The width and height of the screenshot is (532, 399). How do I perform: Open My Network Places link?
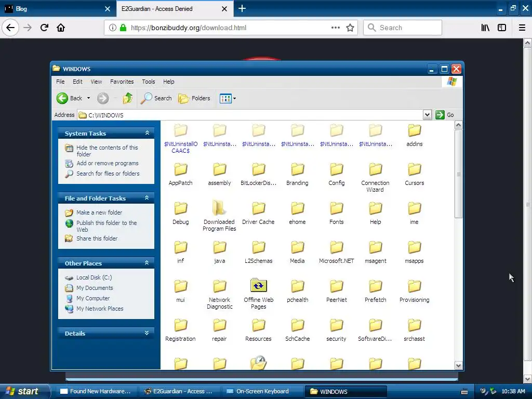(x=100, y=309)
